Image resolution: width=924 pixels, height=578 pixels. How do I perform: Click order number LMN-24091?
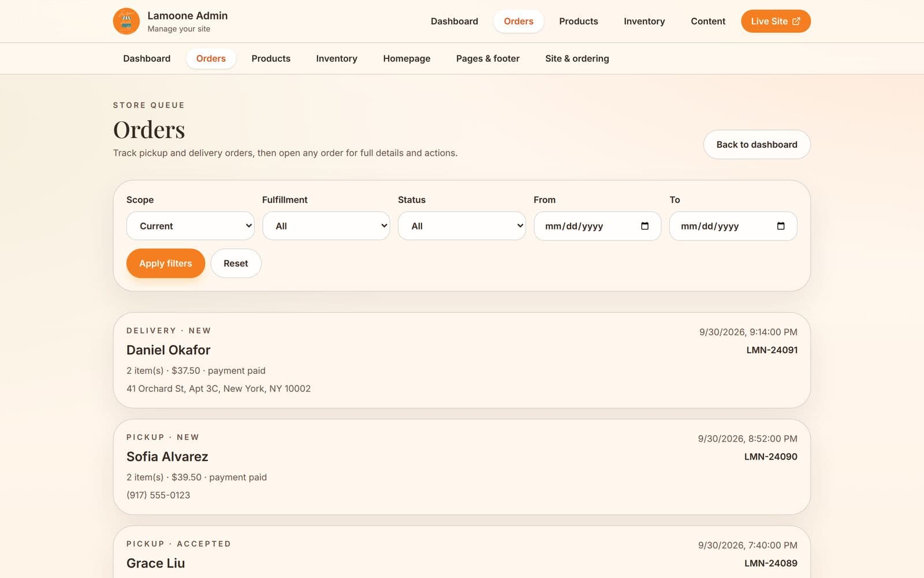pyautogui.click(x=772, y=350)
